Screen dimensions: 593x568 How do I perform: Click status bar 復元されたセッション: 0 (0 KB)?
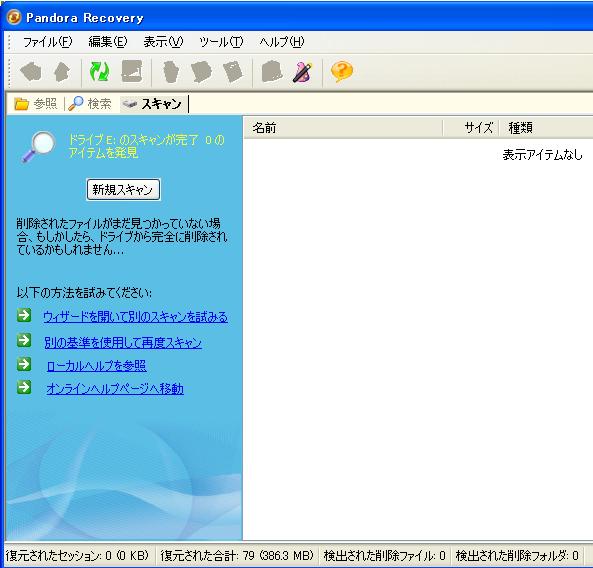pyautogui.click(x=77, y=556)
